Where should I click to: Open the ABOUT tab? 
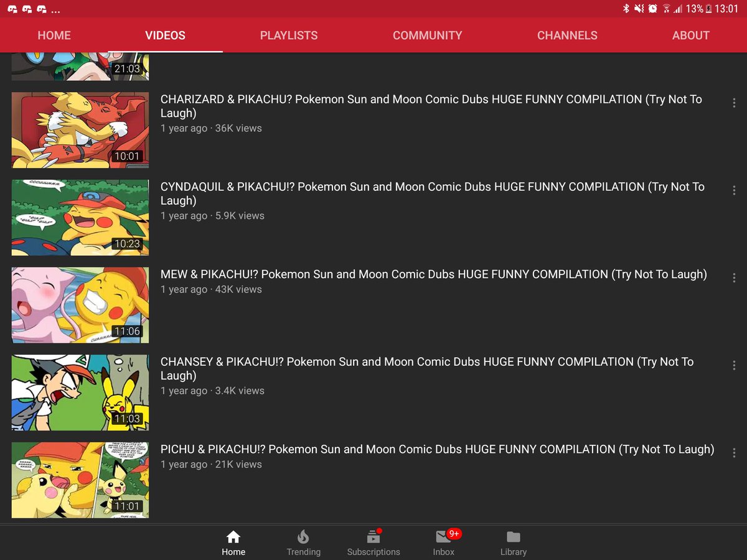point(690,35)
